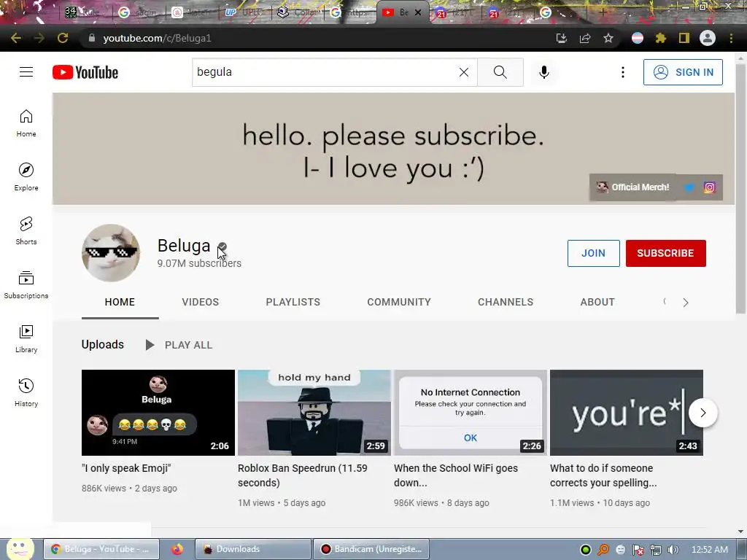Open the you're* spelling video thumbnail

pos(627,413)
